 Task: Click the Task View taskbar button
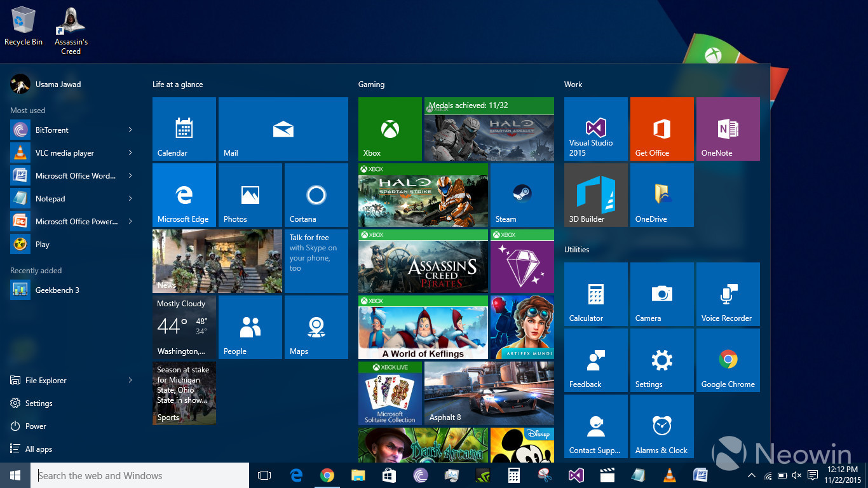pos(264,475)
